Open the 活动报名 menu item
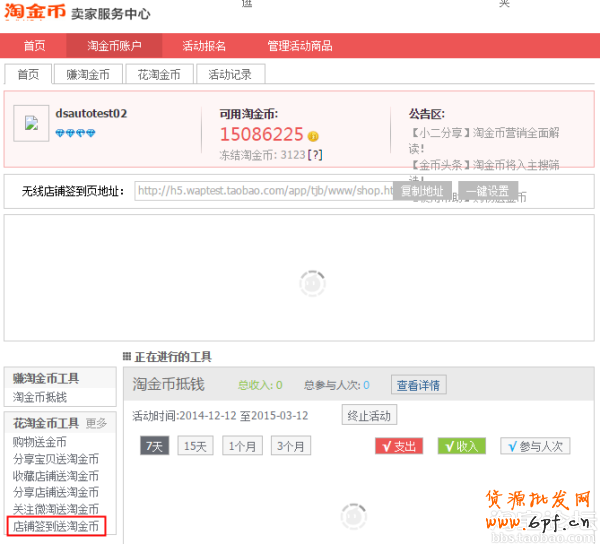Viewport: 600px width, 544px height. 204,46
